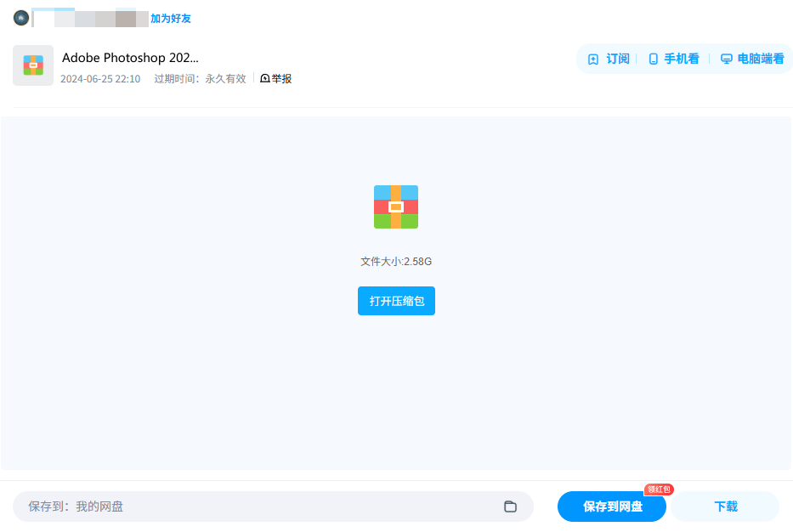Report this share via 举报
This screenshot has width=793, height=532.
pos(279,77)
